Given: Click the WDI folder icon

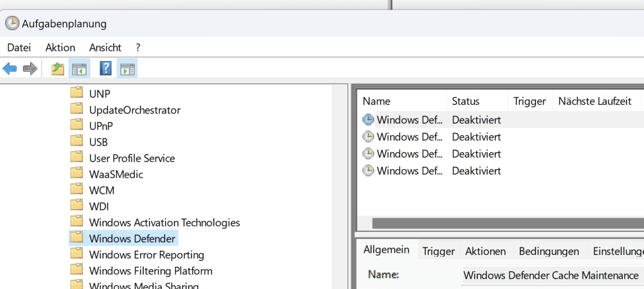Looking at the screenshot, I should click(76, 205).
